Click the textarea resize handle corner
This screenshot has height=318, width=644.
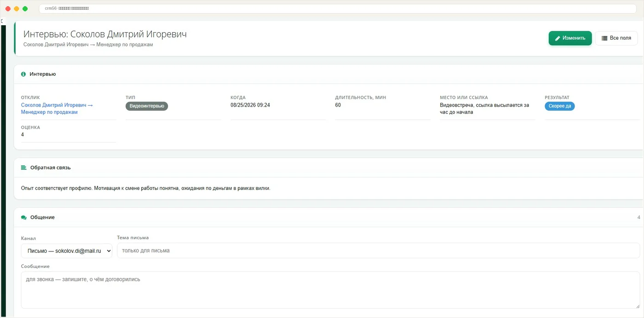coord(637,306)
